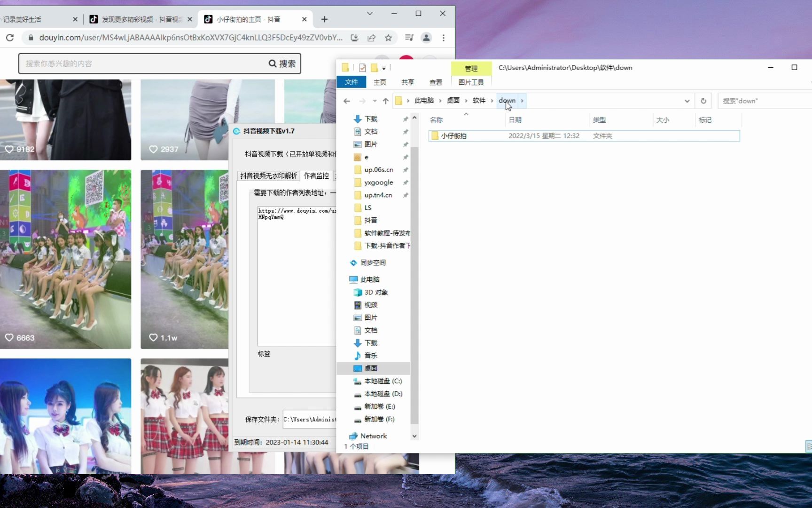Open the 文件 menu in Explorer
This screenshot has width=812, height=508.
pos(351,82)
